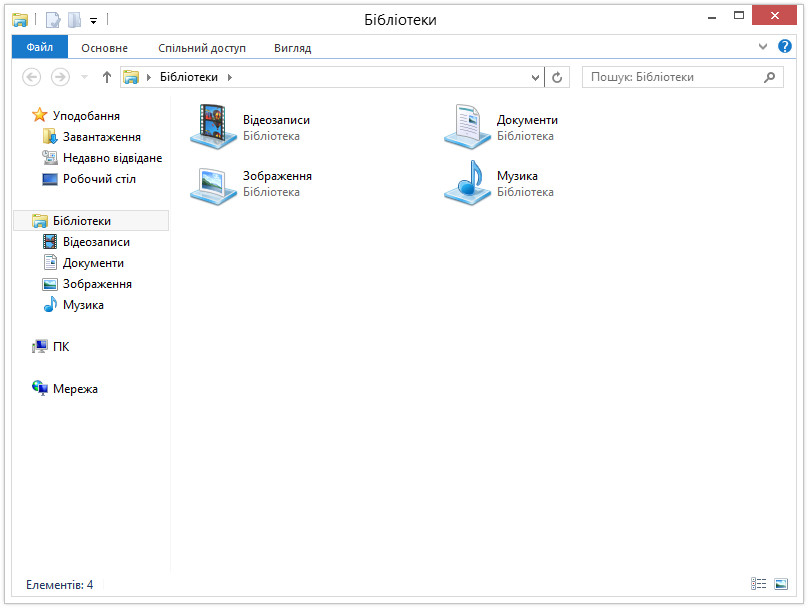The height and width of the screenshot is (608, 808).
Task: Click the Музика name in main pane
Action: tap(517, 176)
